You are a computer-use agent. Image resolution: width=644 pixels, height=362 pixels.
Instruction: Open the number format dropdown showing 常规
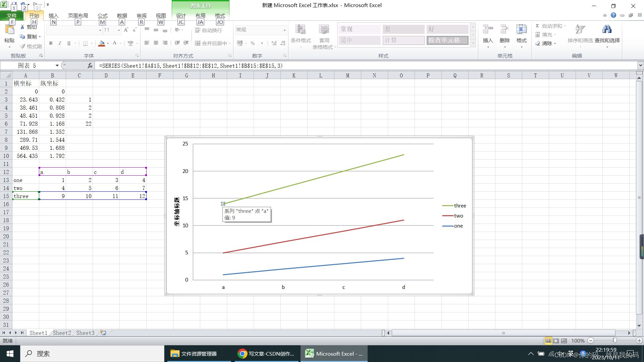click(x=284, y=30)
